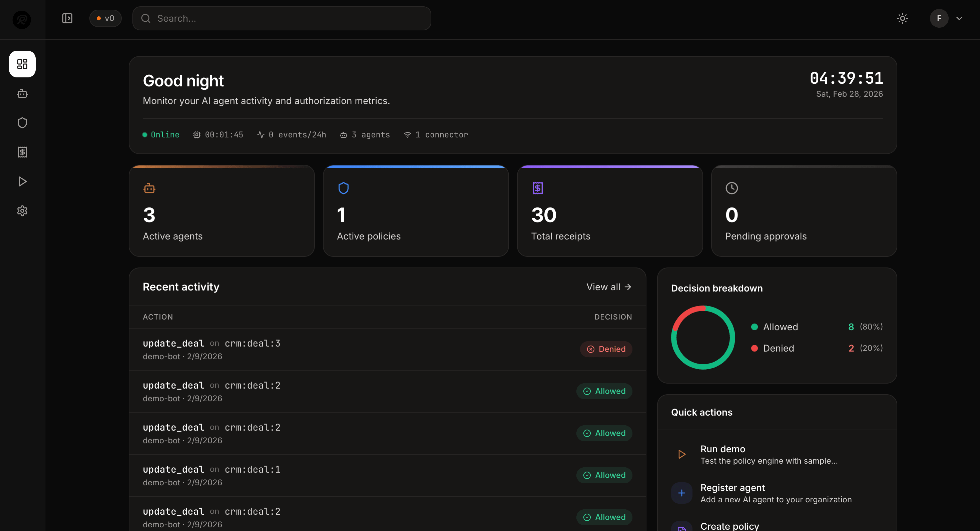Viewport: 980px width, 531px height.
Task: Click the 'F' user avatar
Action: [938, 18]
